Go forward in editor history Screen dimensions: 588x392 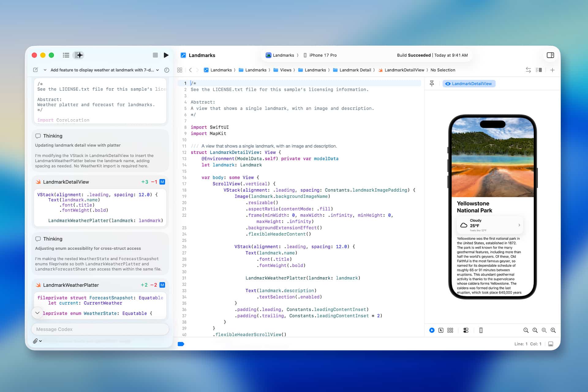[197, 70]
